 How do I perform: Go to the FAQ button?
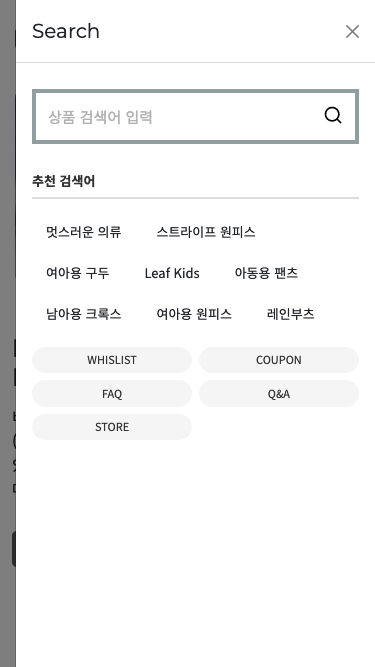click(112, 393)
